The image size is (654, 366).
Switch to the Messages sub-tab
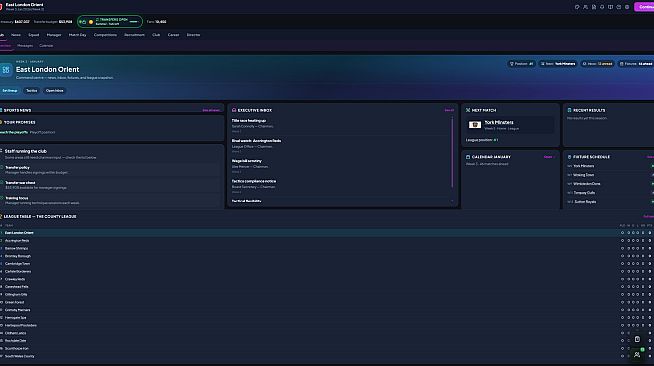(25, 46)
